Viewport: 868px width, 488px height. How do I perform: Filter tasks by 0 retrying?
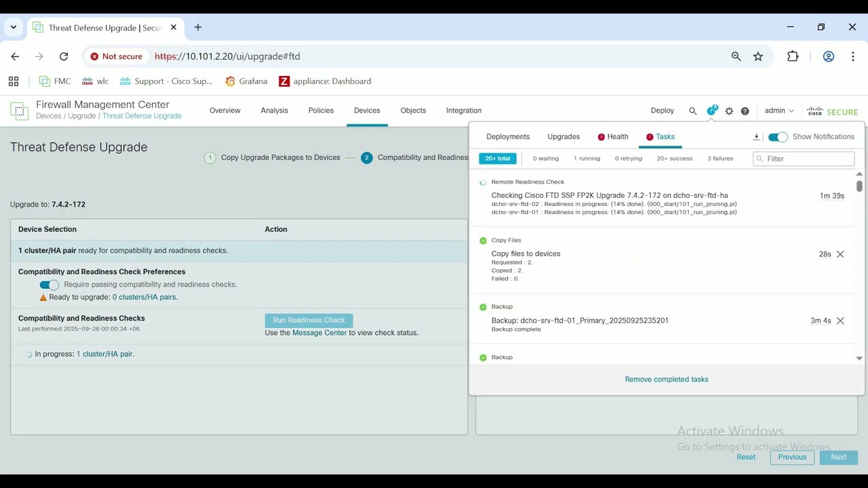tap(629, 159)
